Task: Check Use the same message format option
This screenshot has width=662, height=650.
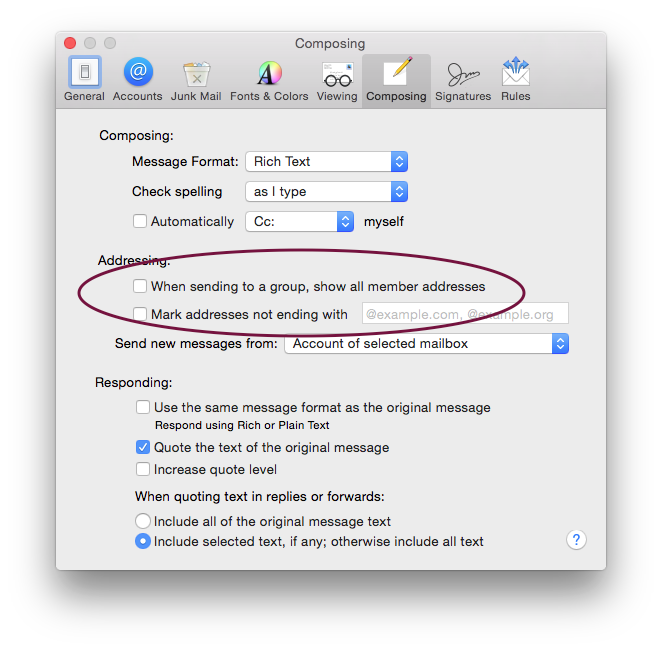Action: pos(143,407)
